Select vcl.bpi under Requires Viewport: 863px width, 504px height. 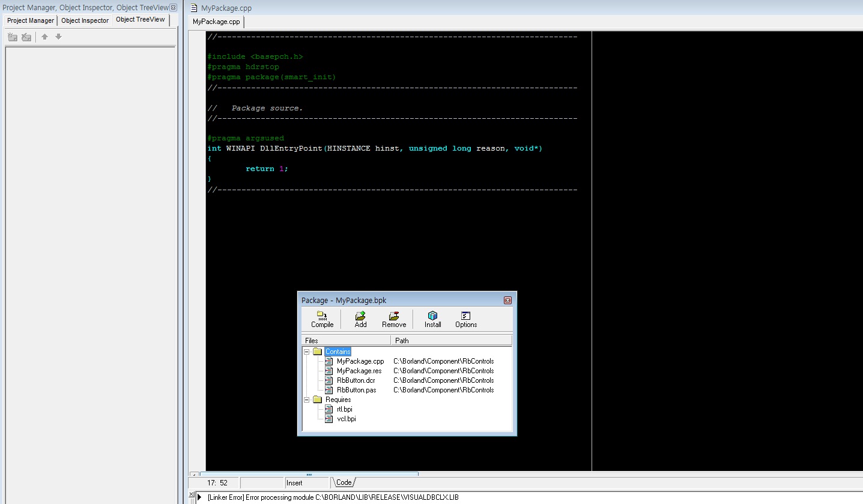pos(346,419)
